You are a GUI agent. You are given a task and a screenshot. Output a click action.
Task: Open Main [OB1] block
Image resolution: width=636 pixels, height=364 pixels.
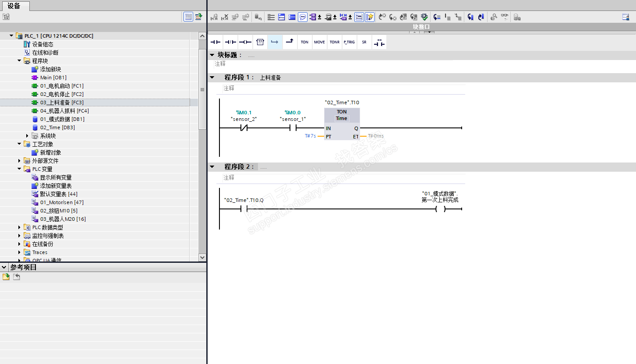click(53, 78)
